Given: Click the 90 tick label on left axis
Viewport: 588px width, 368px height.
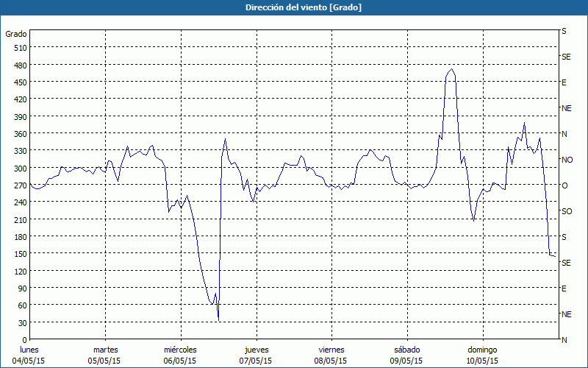Looking at the screenshot, I should click(21, 289).
